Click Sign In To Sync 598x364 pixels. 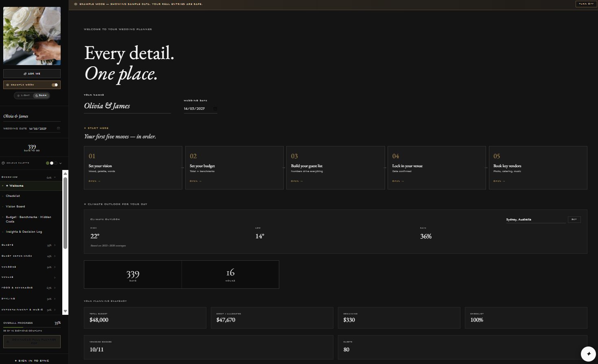point(32,361)
